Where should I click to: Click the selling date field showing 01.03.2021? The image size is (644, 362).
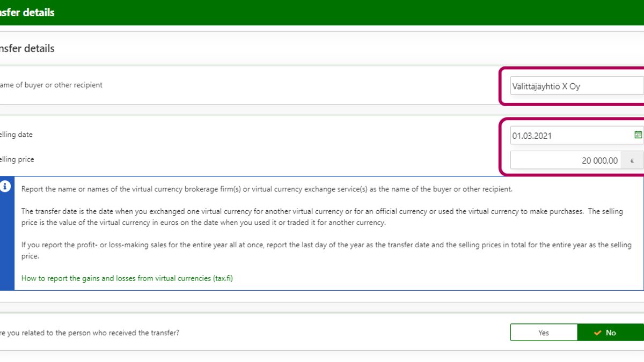coord(569,136)
